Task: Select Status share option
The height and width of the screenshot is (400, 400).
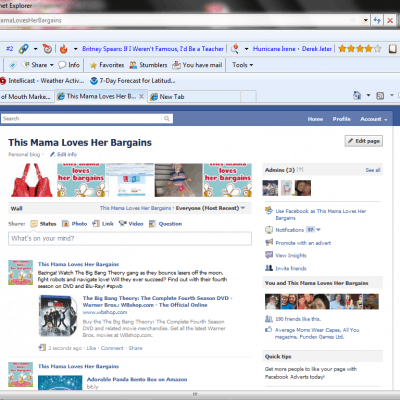Action: 43,224
